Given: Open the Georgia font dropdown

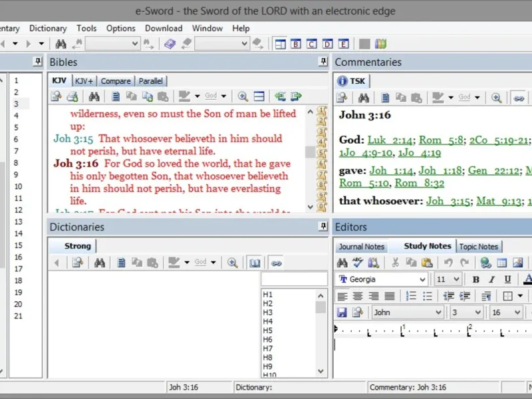Looking at the screenshot, I should (422, 279).
